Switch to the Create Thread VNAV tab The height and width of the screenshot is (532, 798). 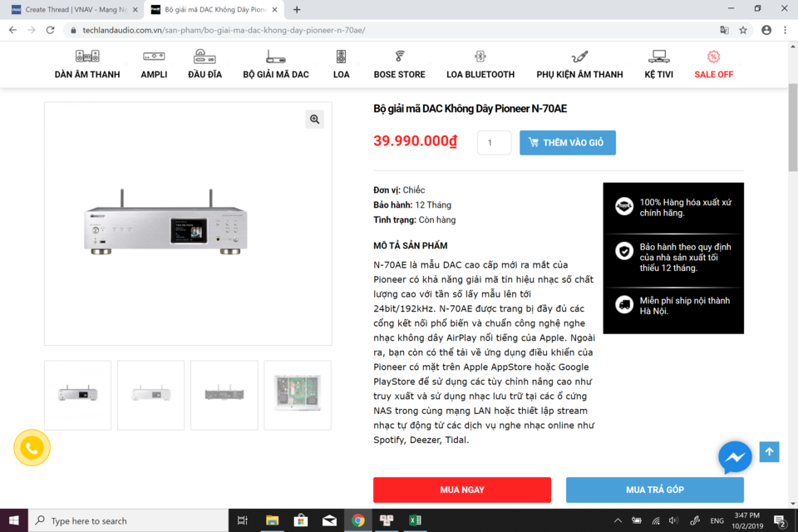(74, 10)
